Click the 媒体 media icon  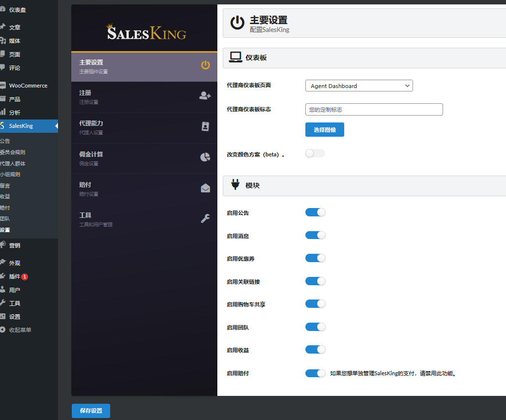click(2, 40)
